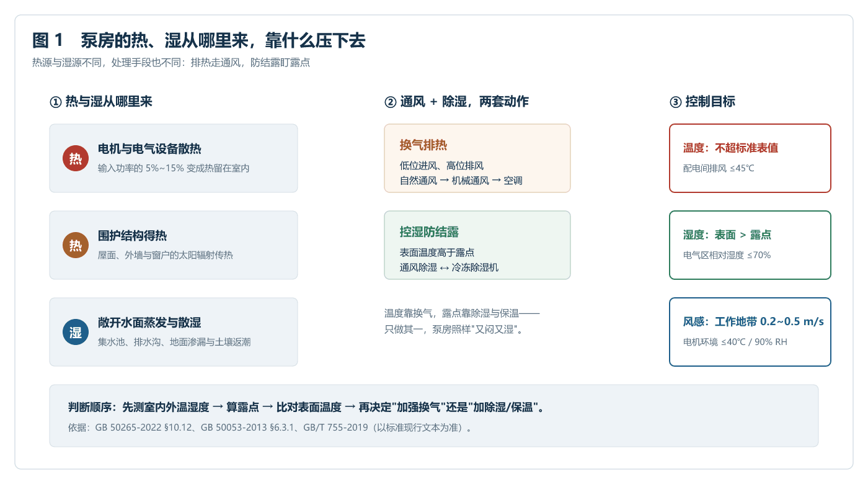
Task: Click the brown 热 icon beside 围护结构得热
Action: click(x=76, y=246)
